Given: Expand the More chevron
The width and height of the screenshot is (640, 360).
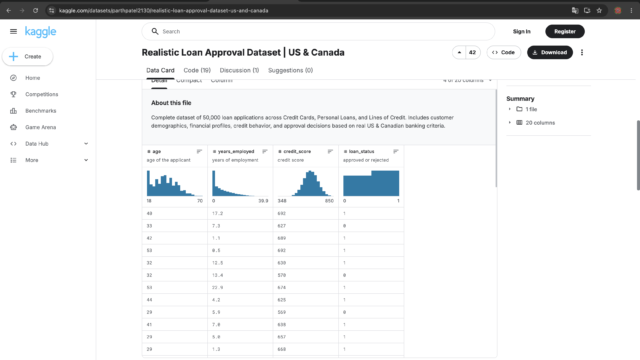Looking at the screenshot, I should 86,160.
